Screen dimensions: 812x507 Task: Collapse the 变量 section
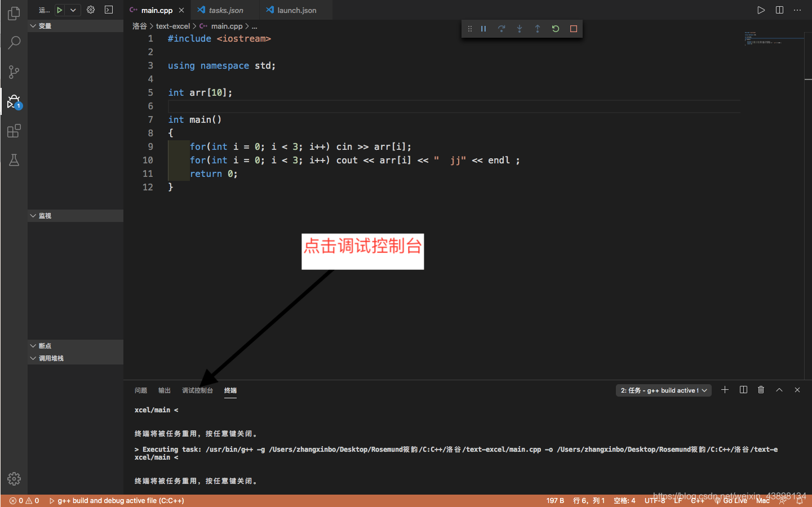pyautogui.click(x=76, y=26)
